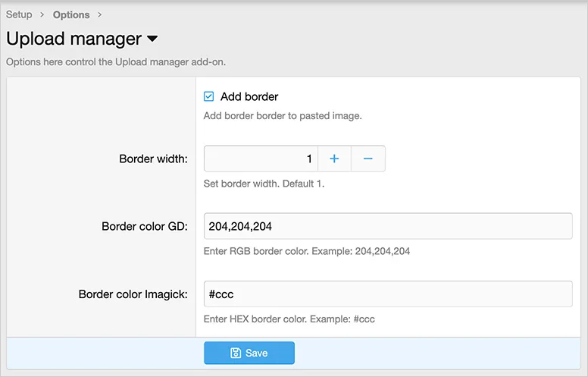Image resolution: width=588 pixels, height=377 pixels.
Task: Toggle the Add border checkbox
Action: click(209, 96)
